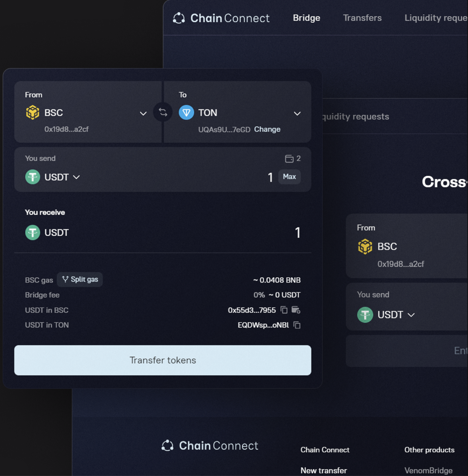
Task: Click the EQDWsp...oNBl contract address
Action: 263,325
